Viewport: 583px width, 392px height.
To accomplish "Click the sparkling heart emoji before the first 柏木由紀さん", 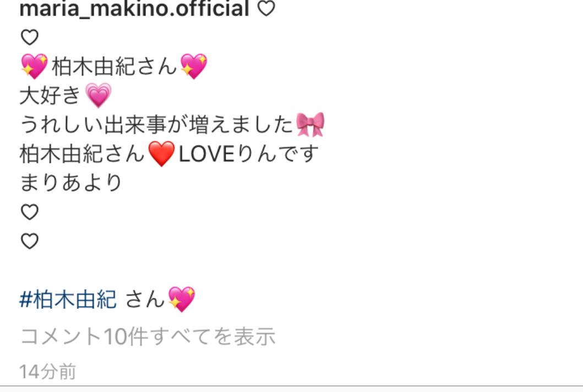I will 34,66.
